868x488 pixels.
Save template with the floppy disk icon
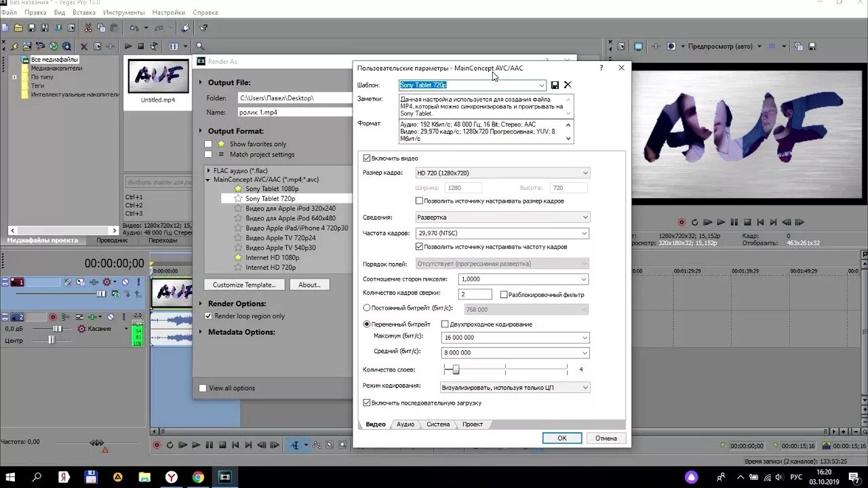tap(555, 85)
